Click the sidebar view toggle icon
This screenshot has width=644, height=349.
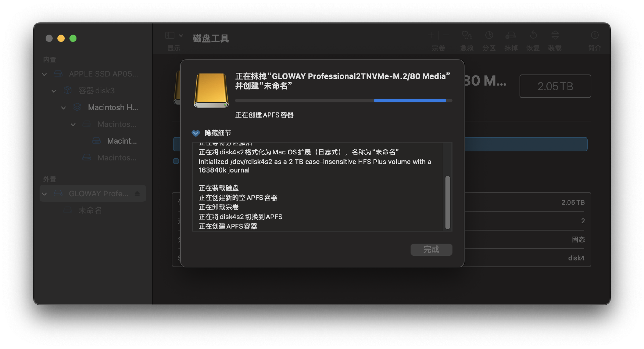[x=170, y=36]
